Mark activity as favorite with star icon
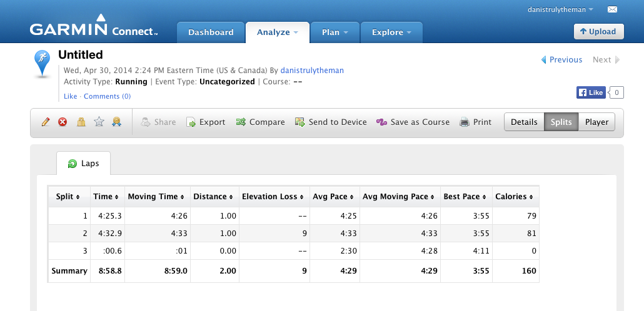The height and width of the screenshot is (311, 644). tap(99, 122)
